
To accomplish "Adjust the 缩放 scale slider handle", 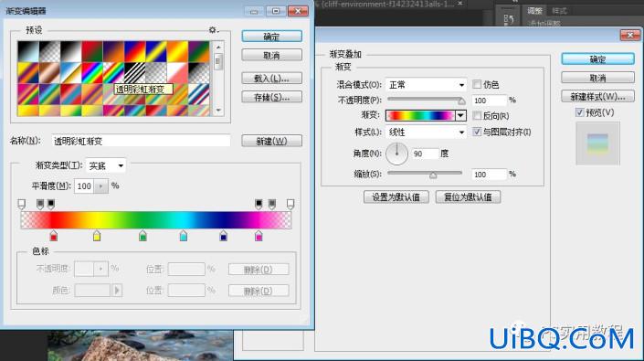I will point(433,175).
